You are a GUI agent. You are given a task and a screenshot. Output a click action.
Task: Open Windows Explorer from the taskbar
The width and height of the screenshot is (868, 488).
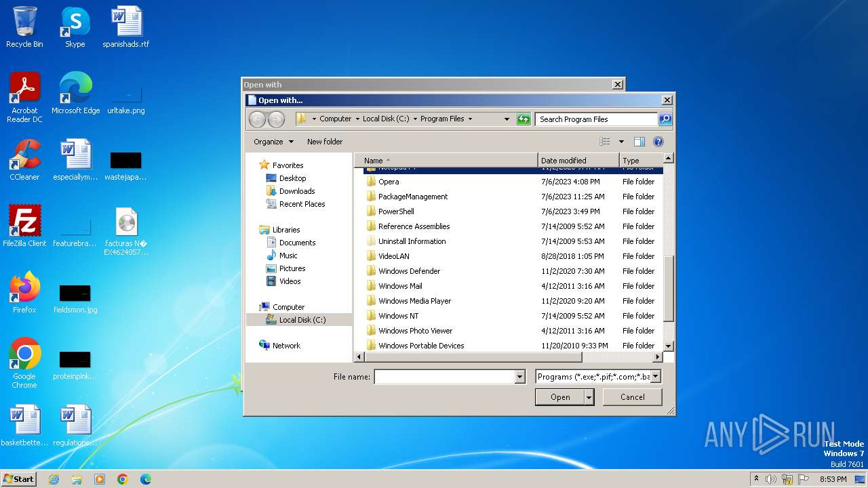[x=77, y=479]
